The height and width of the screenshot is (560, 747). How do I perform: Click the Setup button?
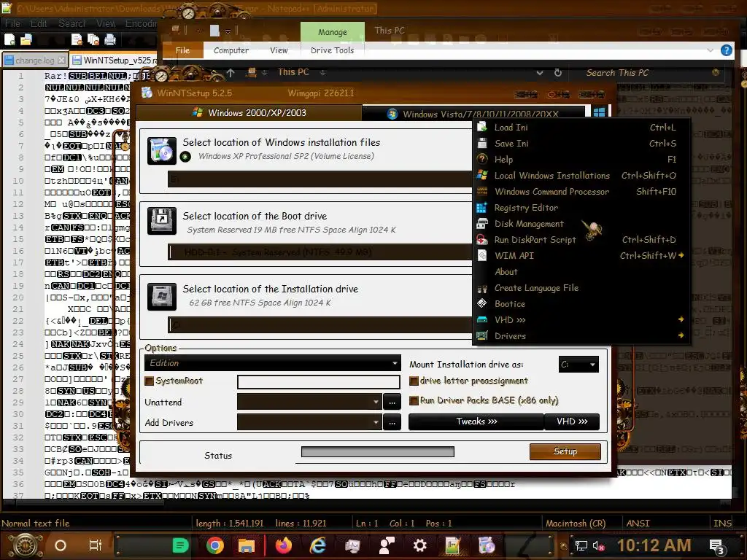pyautogui.click(x=565, y=451)
